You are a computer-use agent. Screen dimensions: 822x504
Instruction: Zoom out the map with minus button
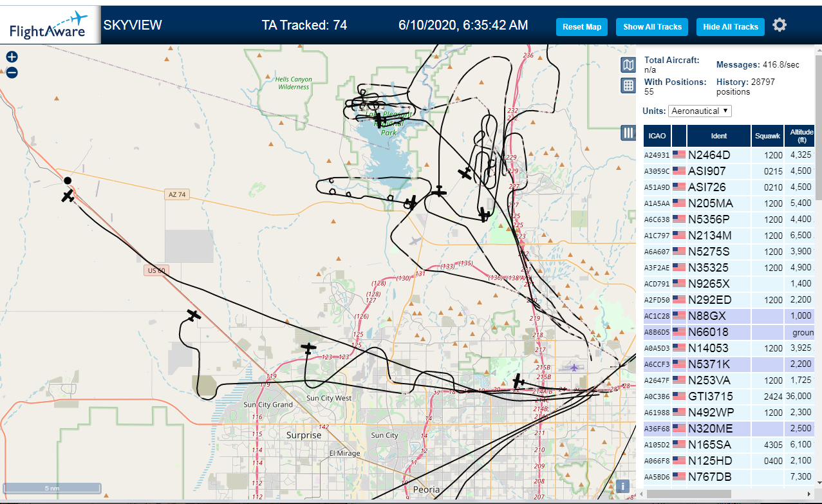[x=12, y=73]
